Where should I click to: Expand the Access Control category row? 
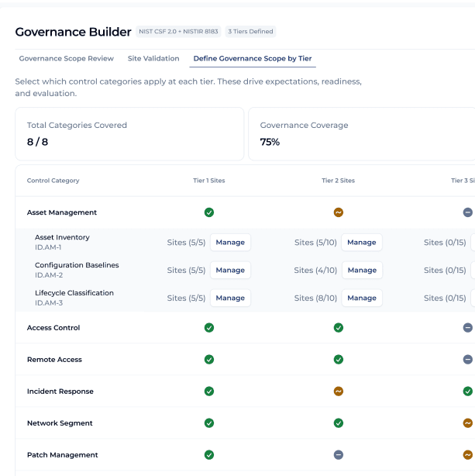[53, 328]
